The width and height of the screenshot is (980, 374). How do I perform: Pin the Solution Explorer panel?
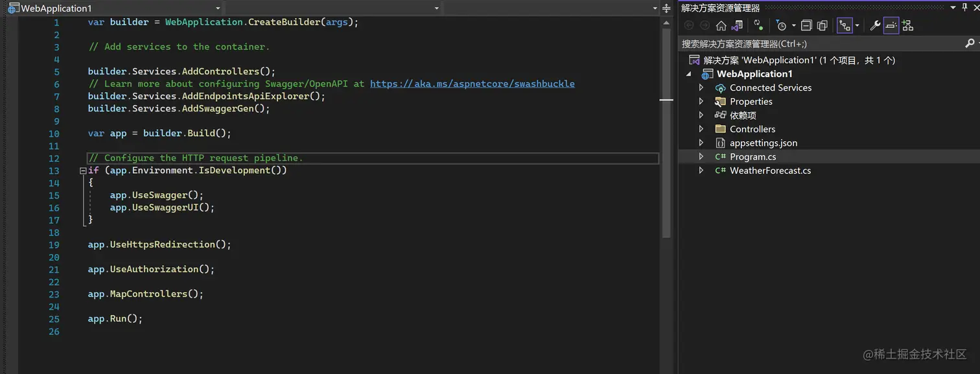(x=964, y=8)
